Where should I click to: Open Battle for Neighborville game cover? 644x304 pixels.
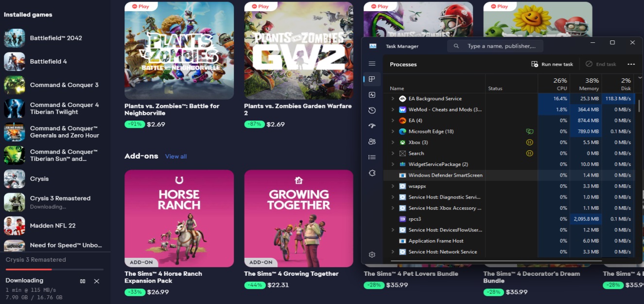point(179,51)
